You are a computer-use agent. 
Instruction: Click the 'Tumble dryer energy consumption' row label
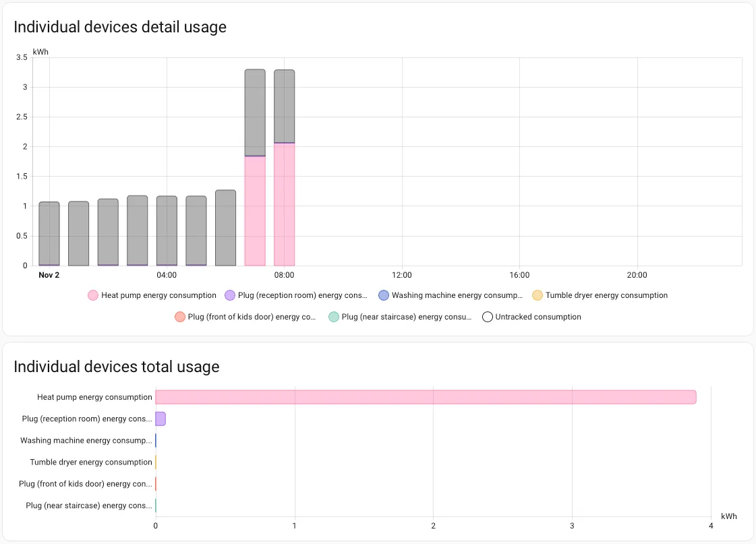(x=91, y=462)
